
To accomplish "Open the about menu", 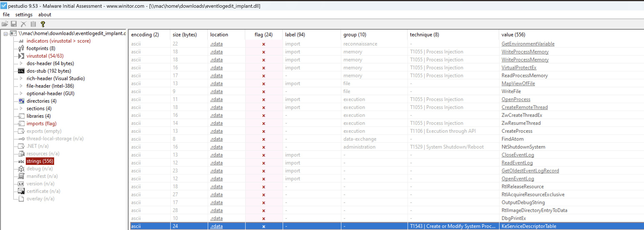I will click(x=45, y=15).
